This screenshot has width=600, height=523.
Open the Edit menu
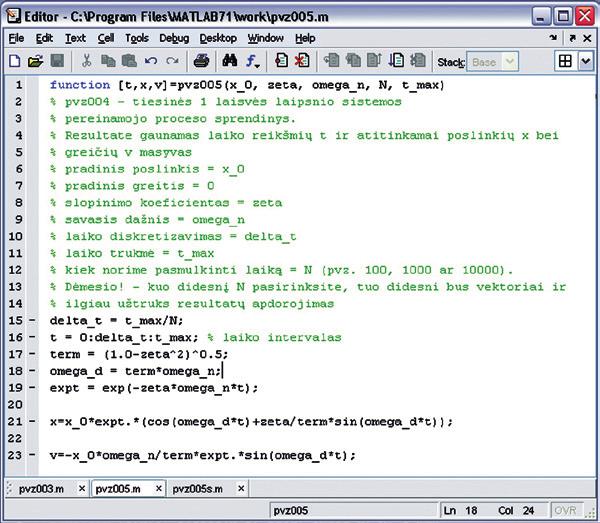coord(44,38)
